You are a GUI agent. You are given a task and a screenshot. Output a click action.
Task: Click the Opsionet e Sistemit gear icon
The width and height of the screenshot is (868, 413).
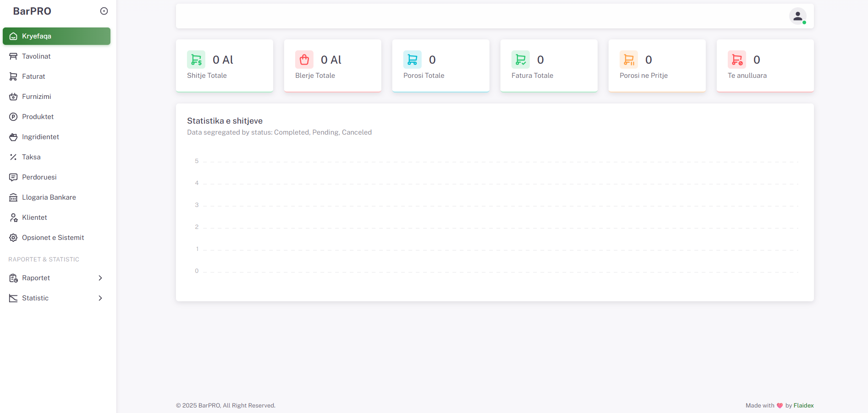point(13,238)
